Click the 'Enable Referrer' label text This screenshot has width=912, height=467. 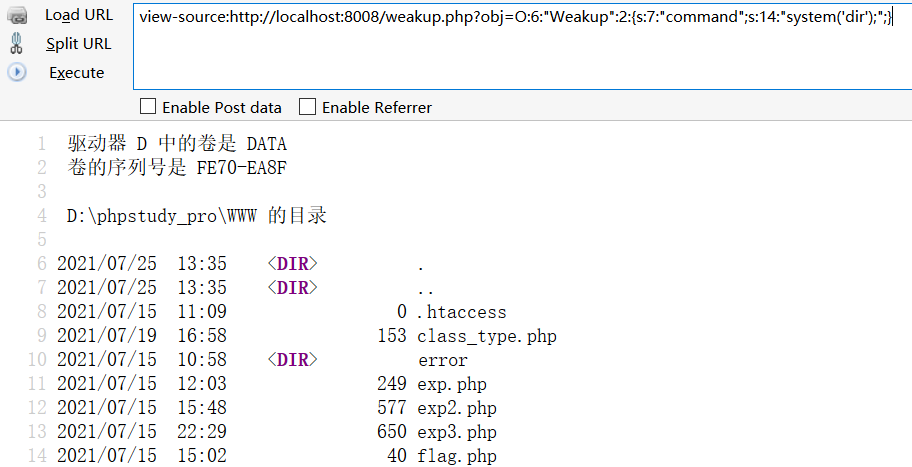coord(377,107)
